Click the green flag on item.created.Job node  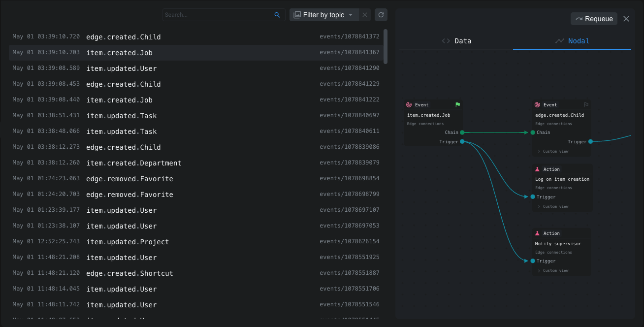point(457,105)
